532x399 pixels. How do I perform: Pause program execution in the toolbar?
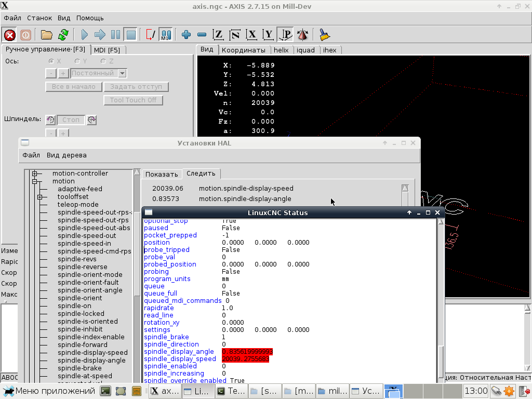point(115,35)
